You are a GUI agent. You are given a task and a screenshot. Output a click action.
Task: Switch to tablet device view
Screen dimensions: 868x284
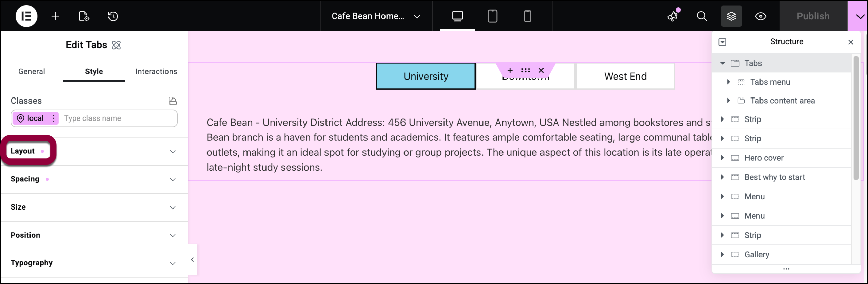pyautogui.click(x=492, y=16)
